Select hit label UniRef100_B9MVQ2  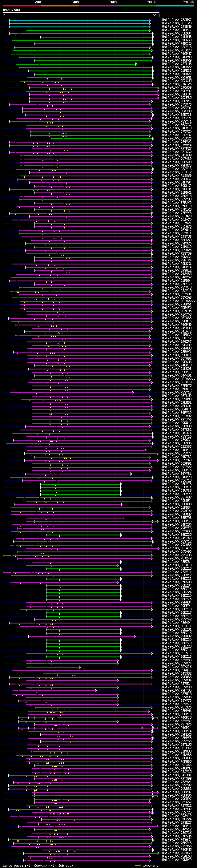[177, 91]
